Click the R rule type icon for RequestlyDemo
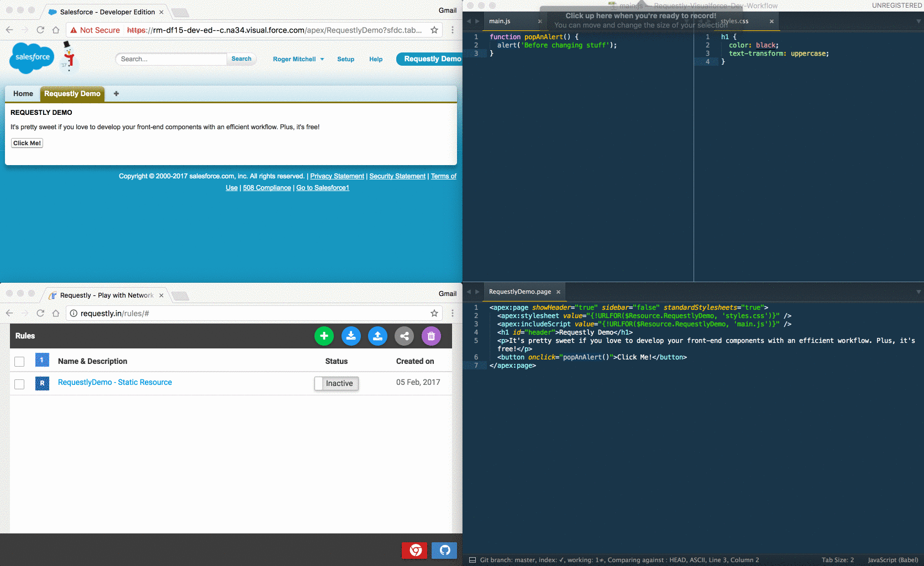Viewport: 924px width, 566px height. tap(42, 383)
